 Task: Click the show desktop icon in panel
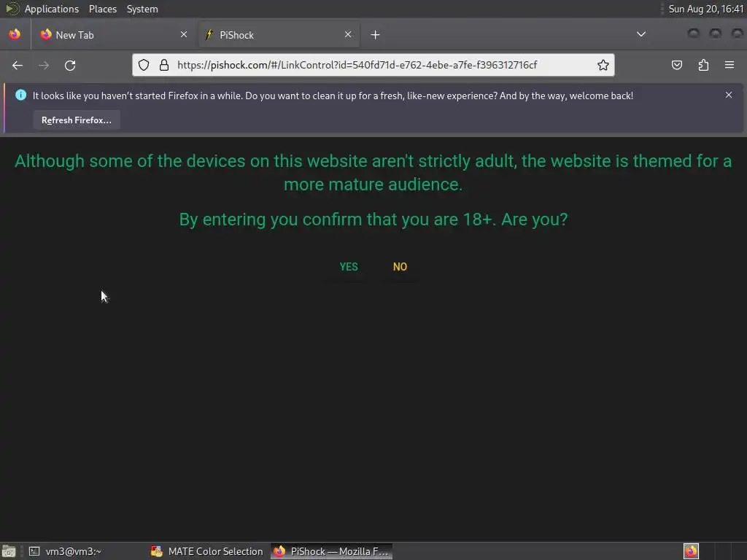click(x=9, y=551)
